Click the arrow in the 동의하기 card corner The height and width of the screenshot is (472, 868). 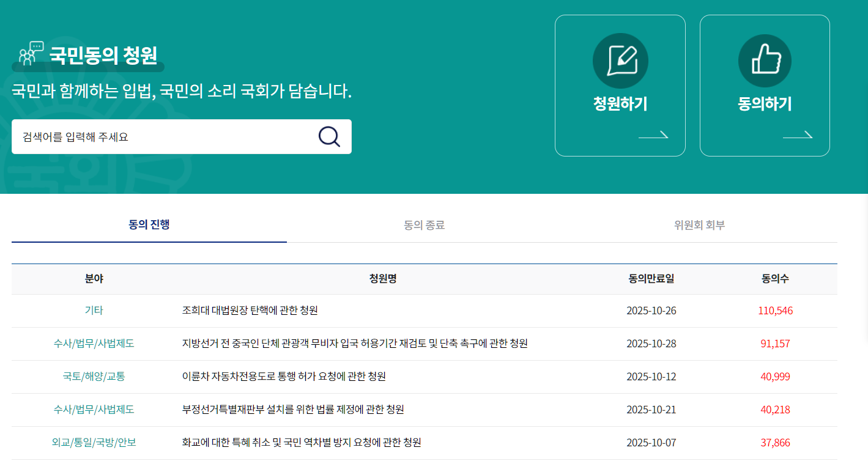pos(798,136)
